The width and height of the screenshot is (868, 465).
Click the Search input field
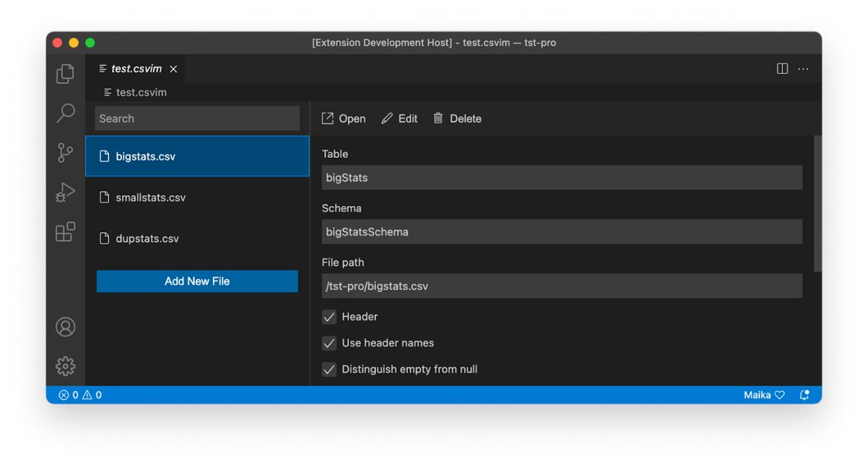197,119
